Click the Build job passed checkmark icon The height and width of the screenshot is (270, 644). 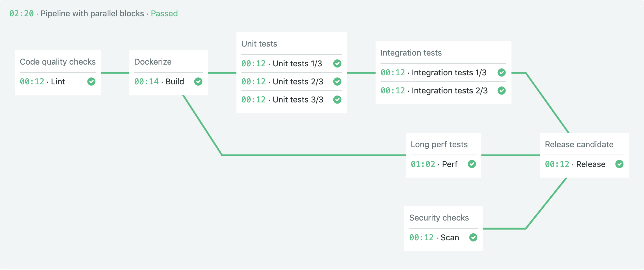pyautogui.click(x=198, y=81)
